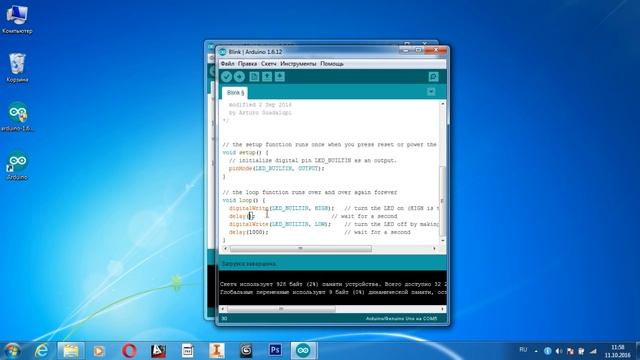
Task: Select the arduino-1.6 installer desktop icon
Action: tap(17, 116)
